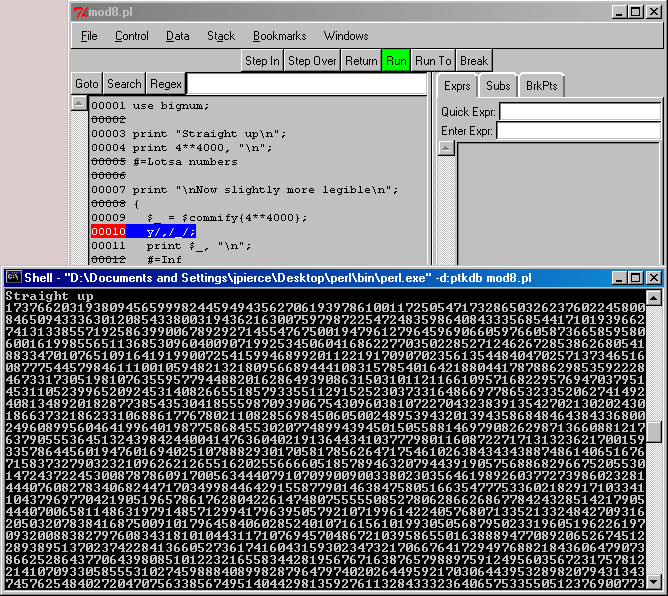Open the File menu

tap(89, 36)
